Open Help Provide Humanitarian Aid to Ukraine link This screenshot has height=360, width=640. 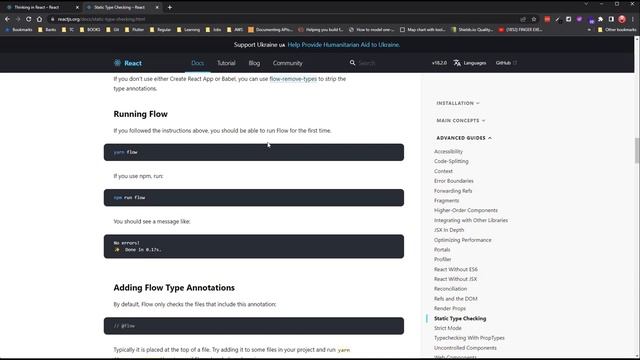click(344, 45)
